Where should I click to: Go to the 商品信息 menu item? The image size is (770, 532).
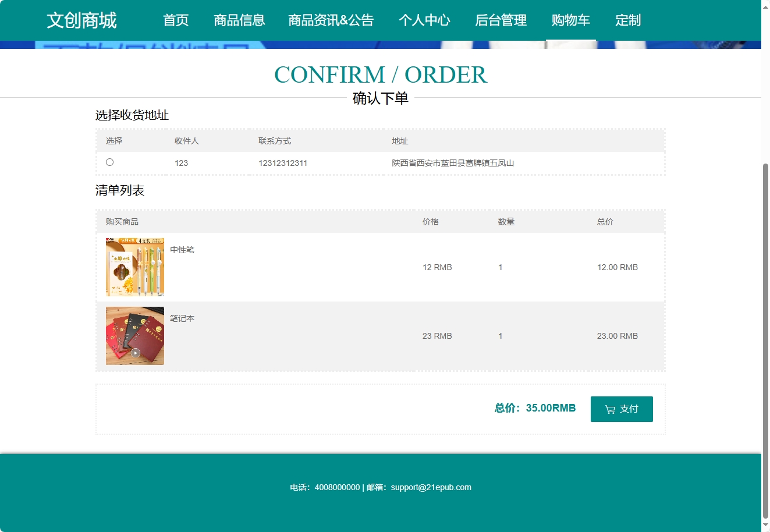(x=239, y=20)
